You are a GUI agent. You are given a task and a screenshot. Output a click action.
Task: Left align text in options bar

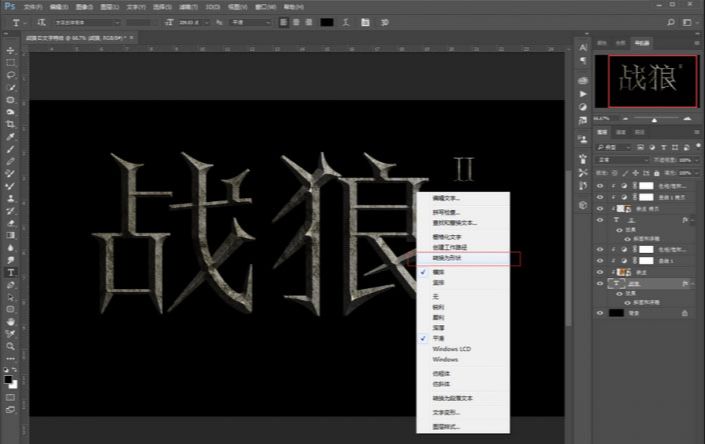pos(284,22)
